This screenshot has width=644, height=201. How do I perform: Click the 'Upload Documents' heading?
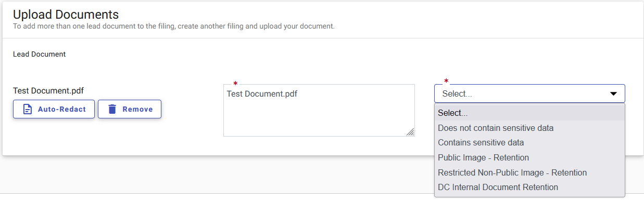(x=66, y=15)
